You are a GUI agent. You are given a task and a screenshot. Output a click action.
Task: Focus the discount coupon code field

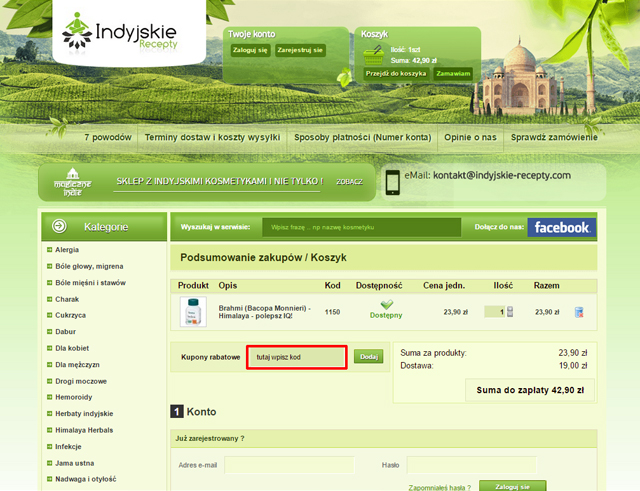point(297,357)
